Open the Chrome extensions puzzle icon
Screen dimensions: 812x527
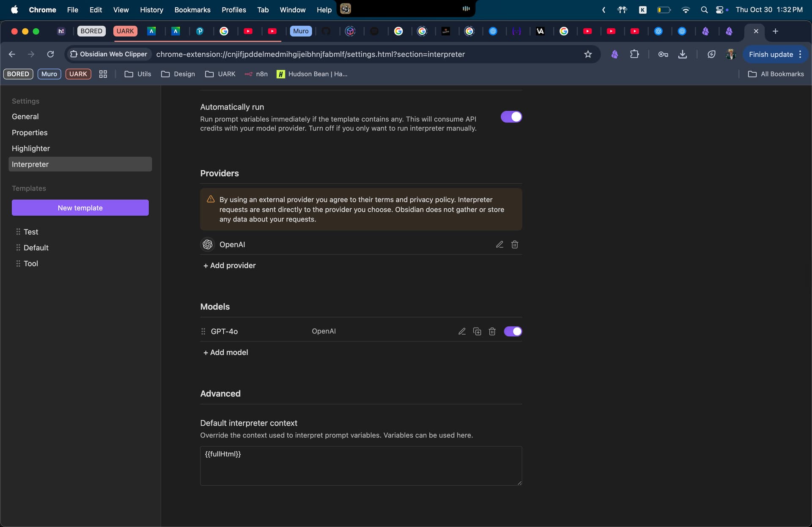pyautogui.click(x=634, y=54)
